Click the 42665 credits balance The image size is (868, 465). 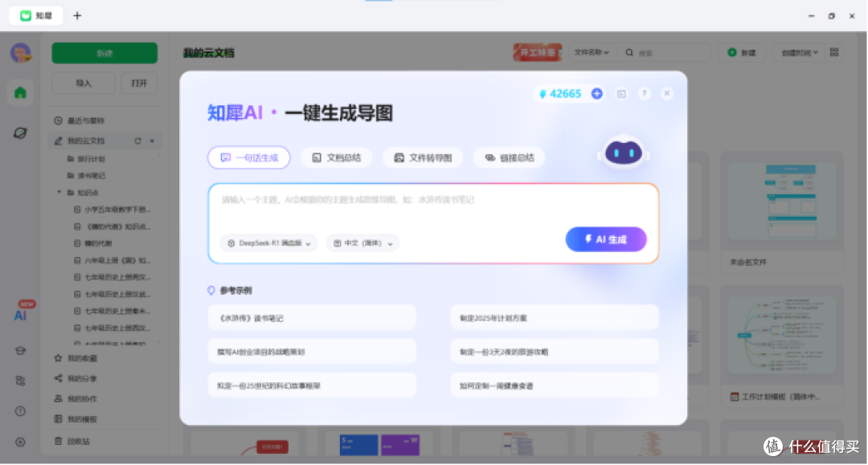[x=565, y=94]
